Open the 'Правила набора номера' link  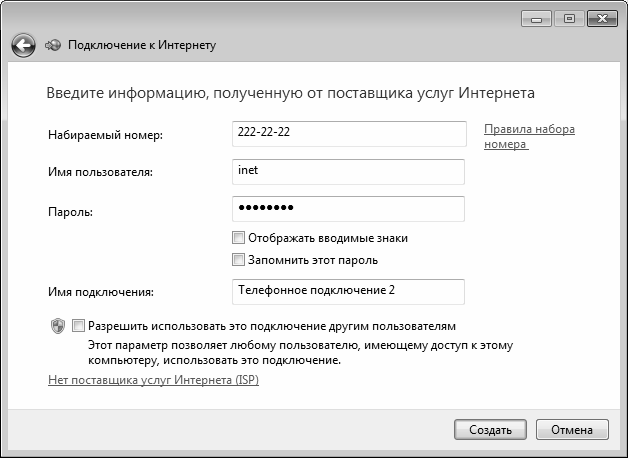pos(529,136)
